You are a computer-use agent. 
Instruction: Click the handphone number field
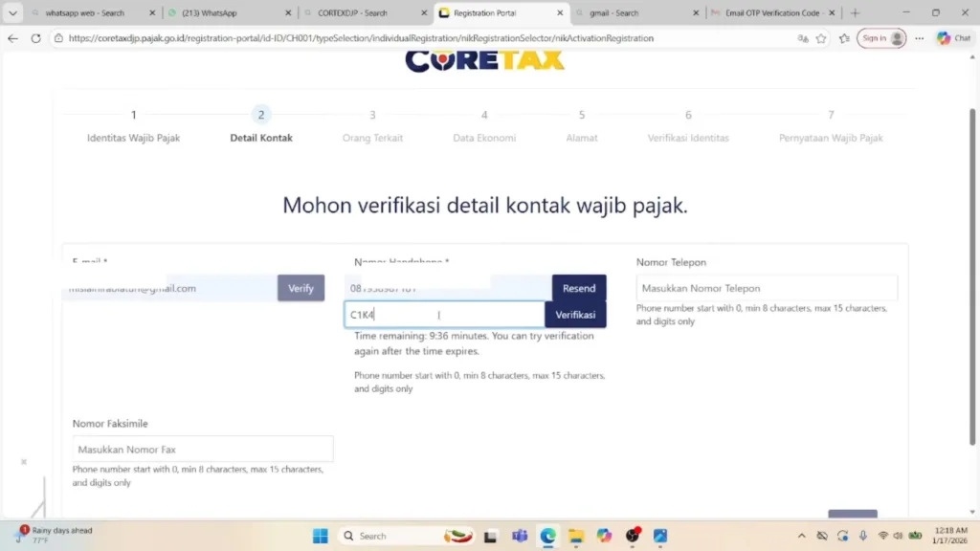448,288
